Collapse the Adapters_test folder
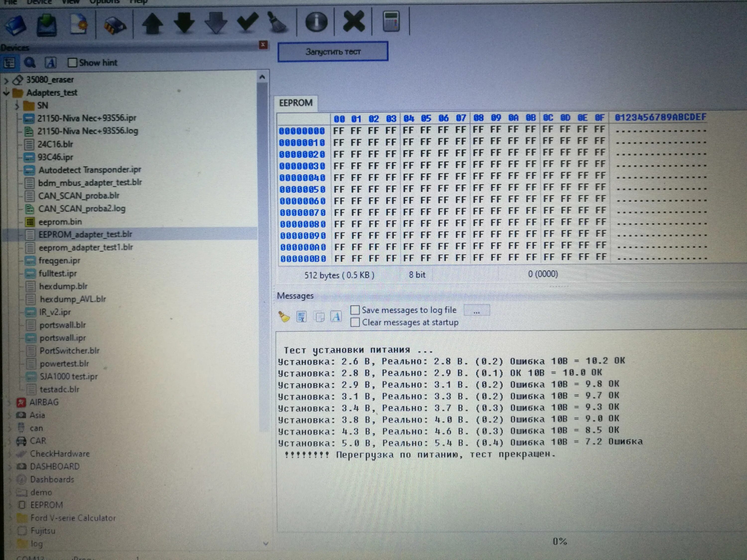The width and height of the screenshot is (747, 560). (6, 93)
